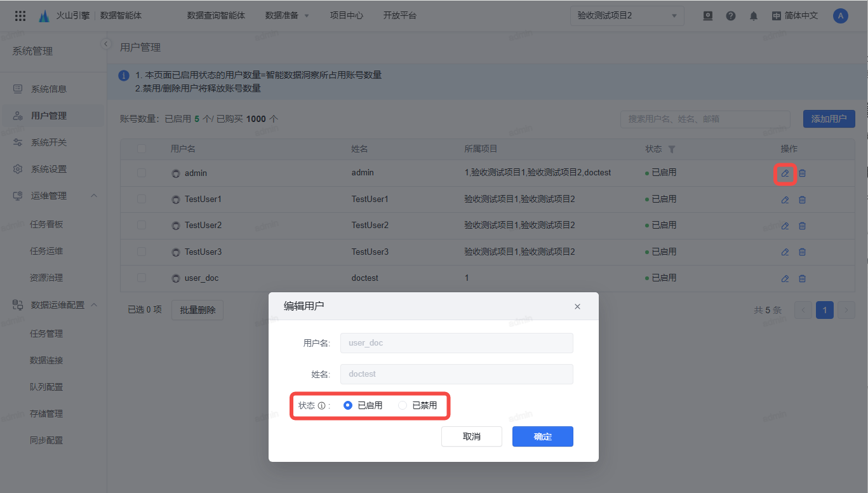Viewport: 868px width, 493px height.
Task: Tick the select-all checkbox in table header
Action: pyautogui.click(x=142, y=149)
